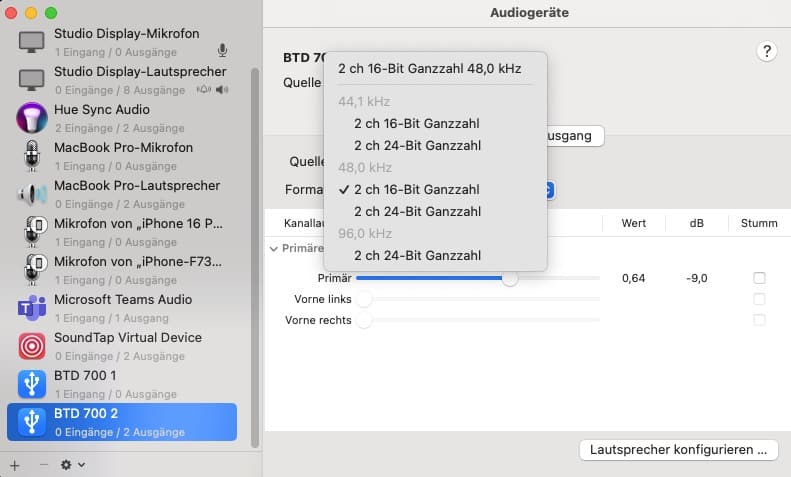Click the plus icon to add device

tap(14, 465)
